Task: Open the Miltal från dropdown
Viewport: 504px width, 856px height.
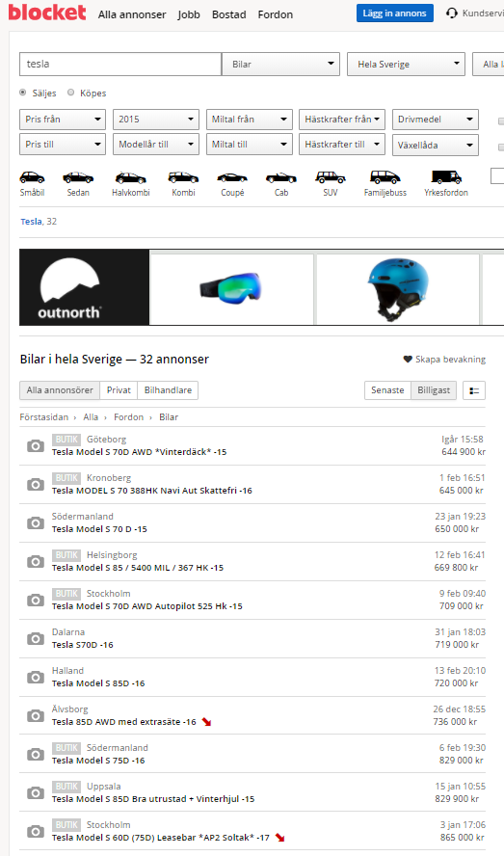Action: click(x=249, y=119)
